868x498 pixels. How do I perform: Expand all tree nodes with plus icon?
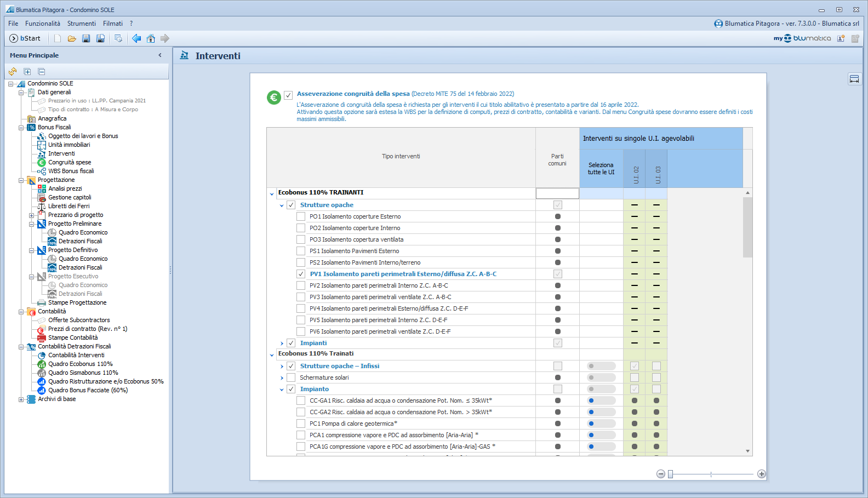click(27, 72)
